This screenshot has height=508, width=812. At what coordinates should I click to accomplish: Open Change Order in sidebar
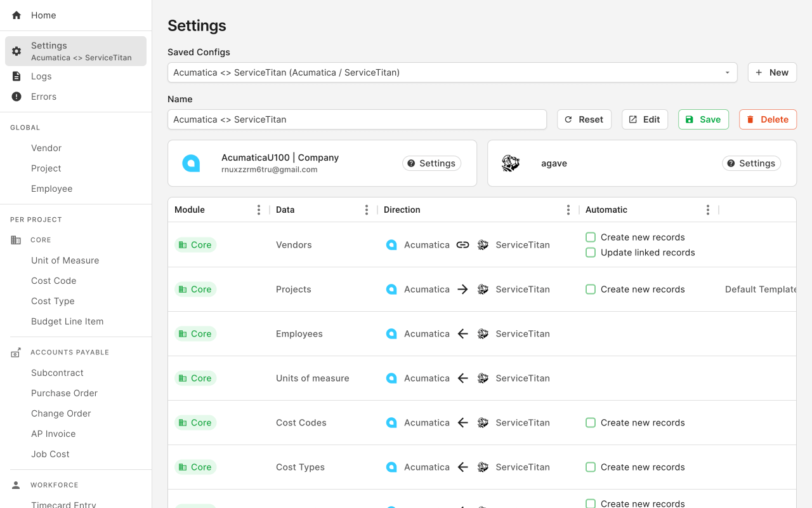point(61,413)
